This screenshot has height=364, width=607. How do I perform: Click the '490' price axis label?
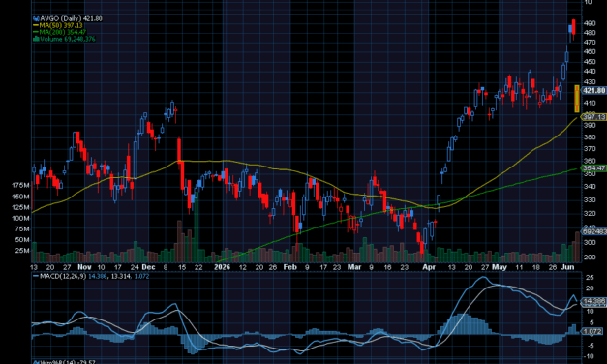pyautogui.click(x=590, y=23)
